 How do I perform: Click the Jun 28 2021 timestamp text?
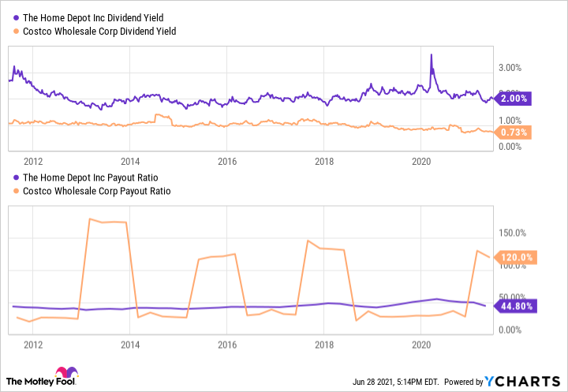click(394, 383)
